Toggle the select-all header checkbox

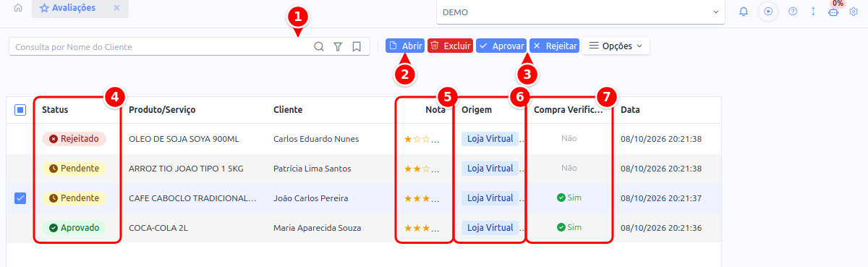[x=20, y=110]
